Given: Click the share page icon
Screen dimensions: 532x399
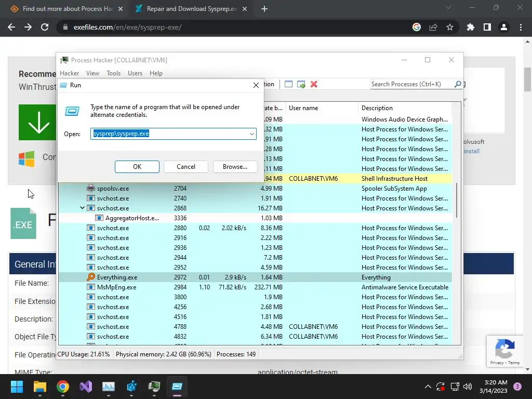Looking at the screenshot, I should pos(433,27).
